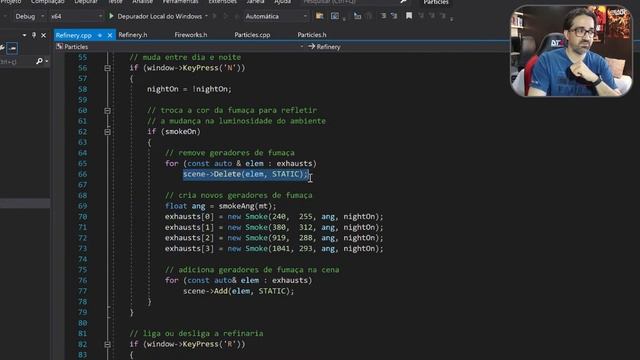Collapse the KeyPress('R') block at line 82
The image size is (640, 360).
(107, 344)
